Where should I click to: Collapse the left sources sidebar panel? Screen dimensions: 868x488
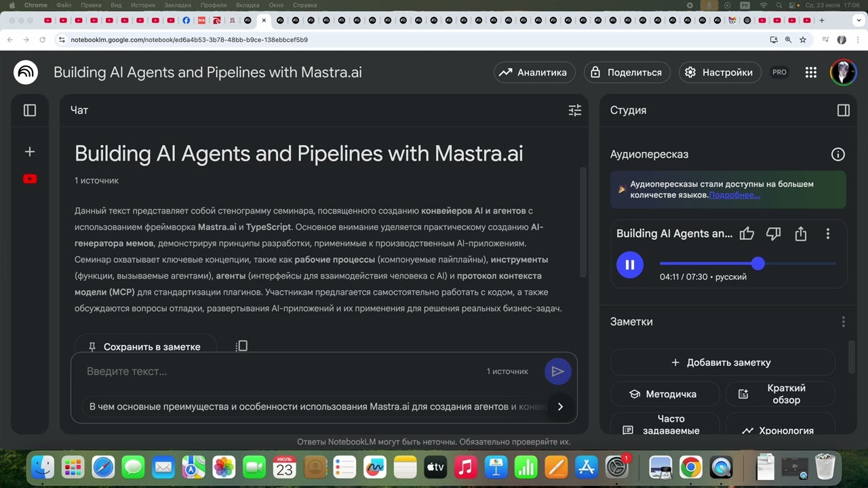[x=30, y=110]
